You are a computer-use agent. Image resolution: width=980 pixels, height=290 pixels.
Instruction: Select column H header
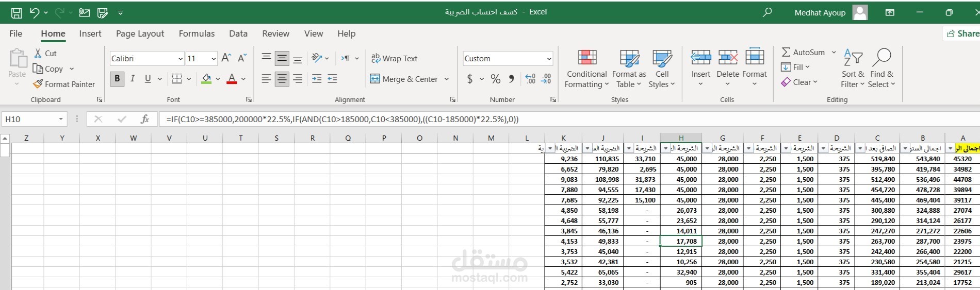(x=681, y=138)
